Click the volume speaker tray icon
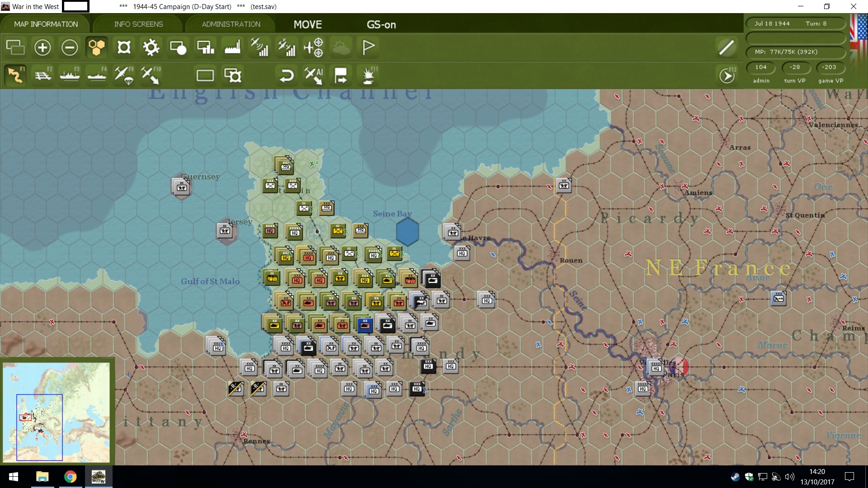Viewport: 868px width, 488px height. (x=790, y=477)
